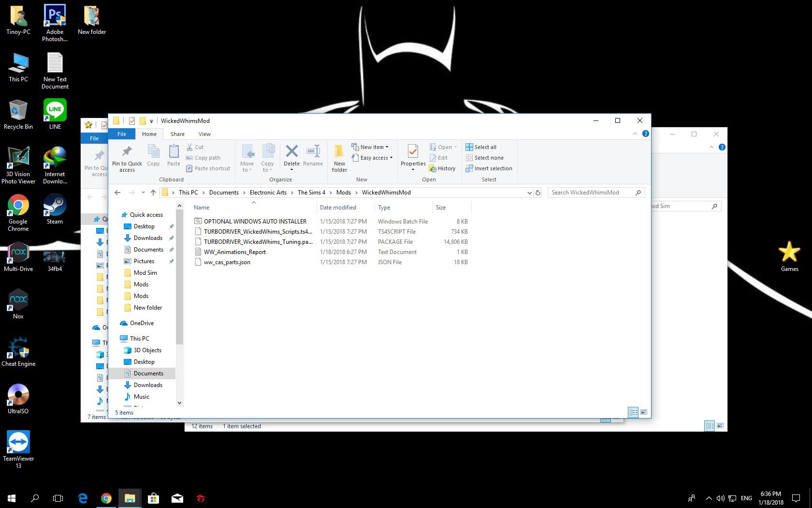Switch to Details view icon
The width and height of the screenshot is (812, 508).
[633, 412]
